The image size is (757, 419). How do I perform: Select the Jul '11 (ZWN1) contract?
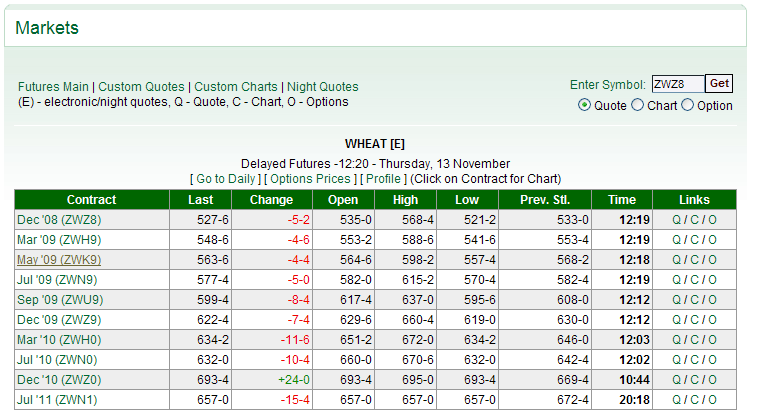pyautogui.click(x=58, y=400)
